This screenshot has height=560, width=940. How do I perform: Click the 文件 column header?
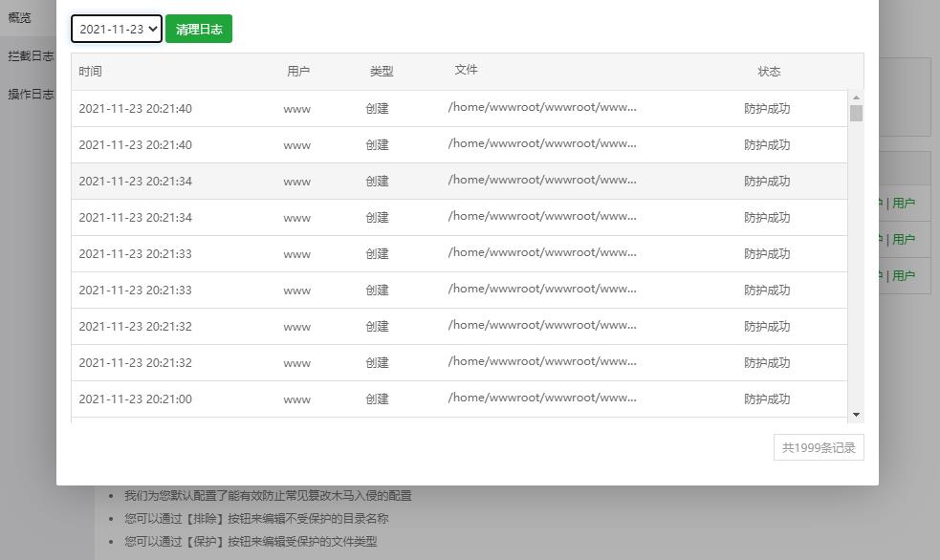pos(466,70)
